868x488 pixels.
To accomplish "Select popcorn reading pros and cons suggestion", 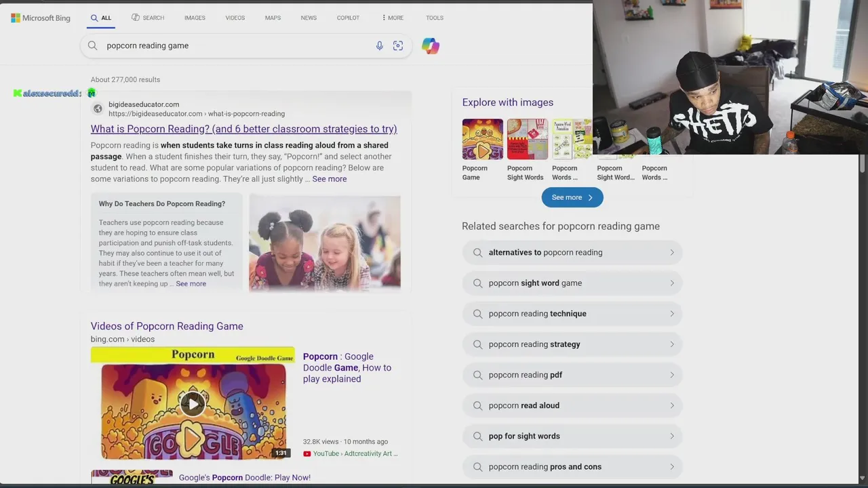I will point(572,466).
